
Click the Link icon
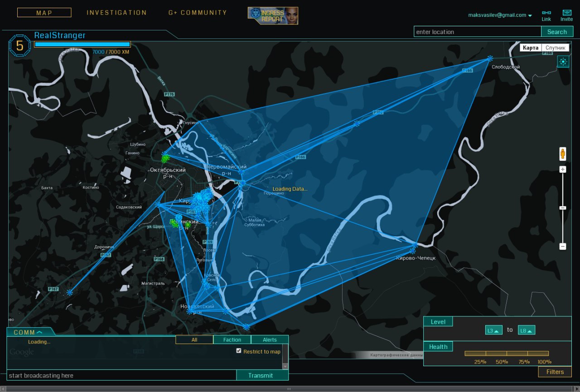tap(546, 16)
